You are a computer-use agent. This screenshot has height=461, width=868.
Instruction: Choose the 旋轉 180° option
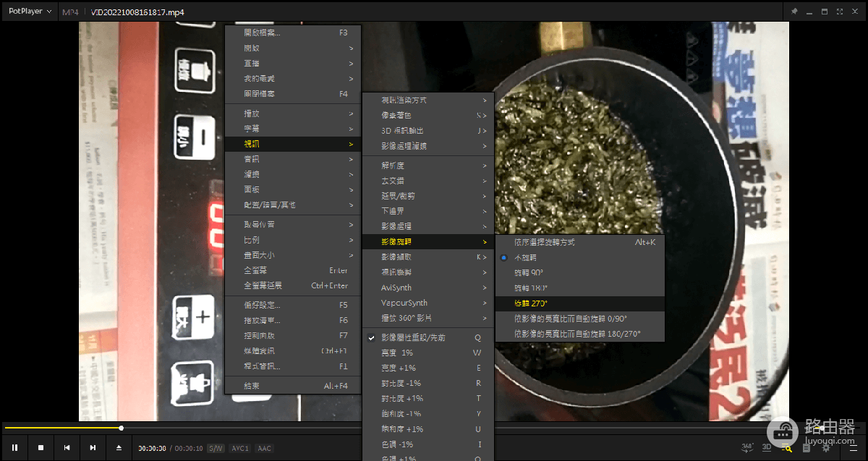pos(579,288)
